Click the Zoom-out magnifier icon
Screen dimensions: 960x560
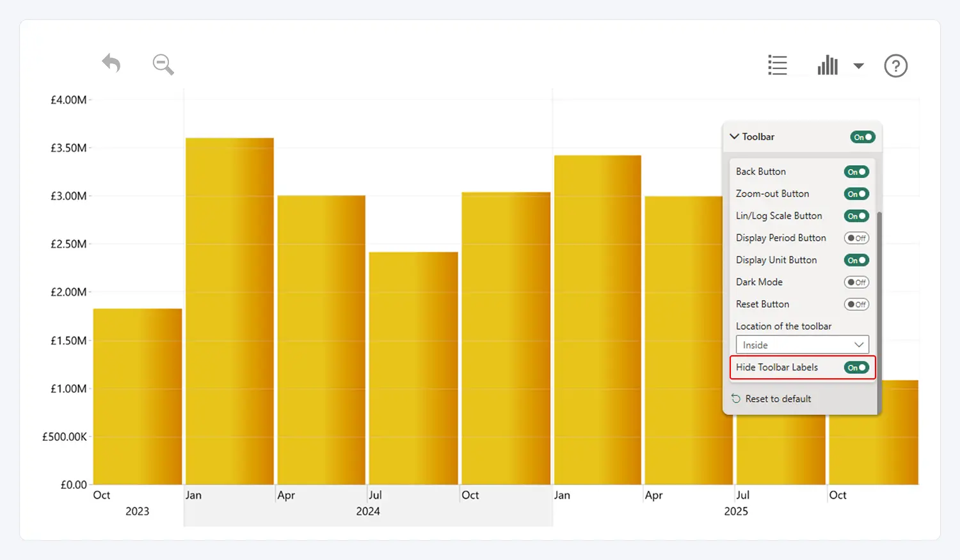pyautogui.click(x=163, y=65)
